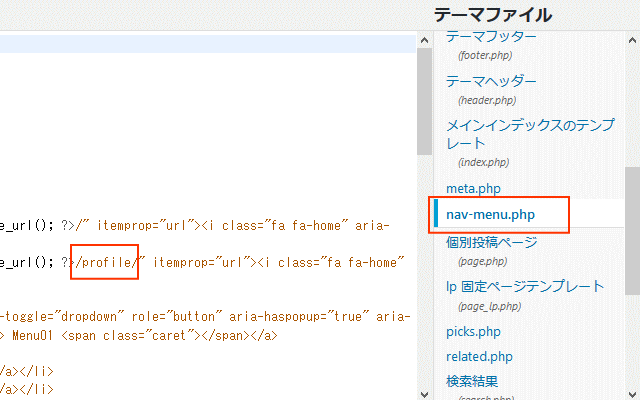
Task: Open lp 固定ページテンプレート file
Action: [525, 287]
